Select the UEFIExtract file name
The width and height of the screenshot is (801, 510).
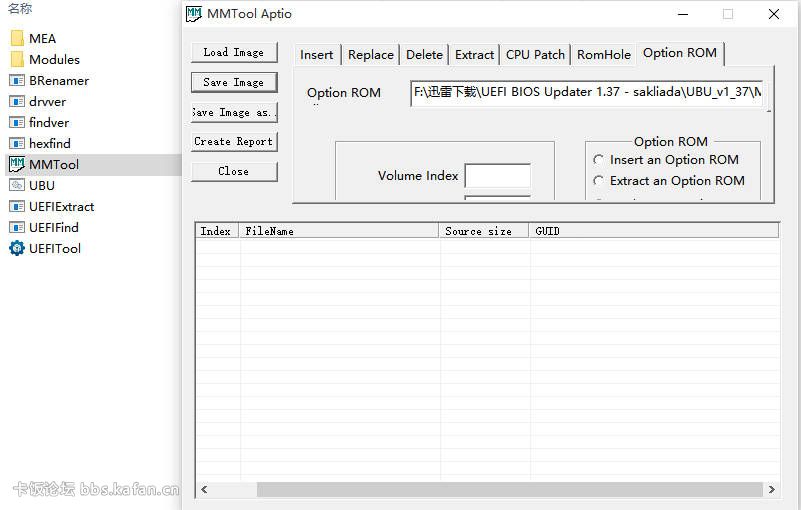pos(61,206)
